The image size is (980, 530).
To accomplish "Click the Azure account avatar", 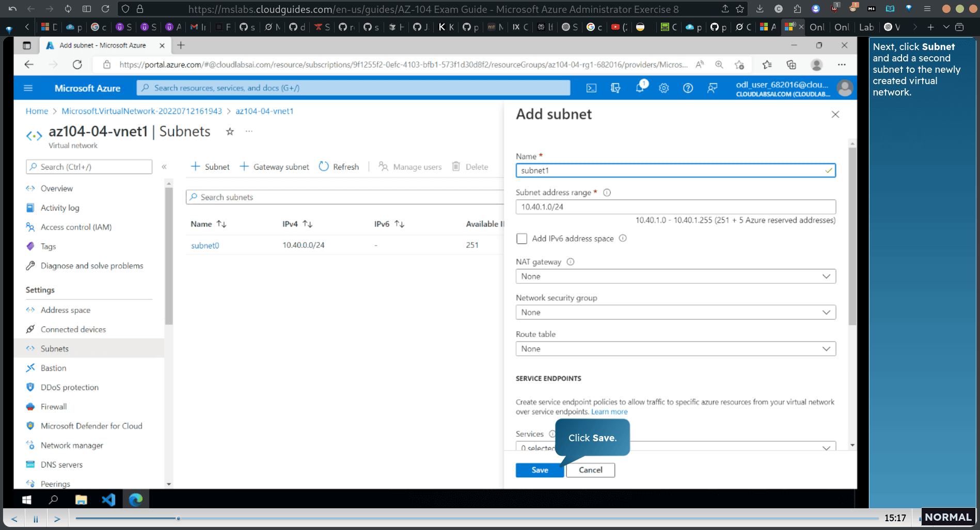I will (845, 88).
